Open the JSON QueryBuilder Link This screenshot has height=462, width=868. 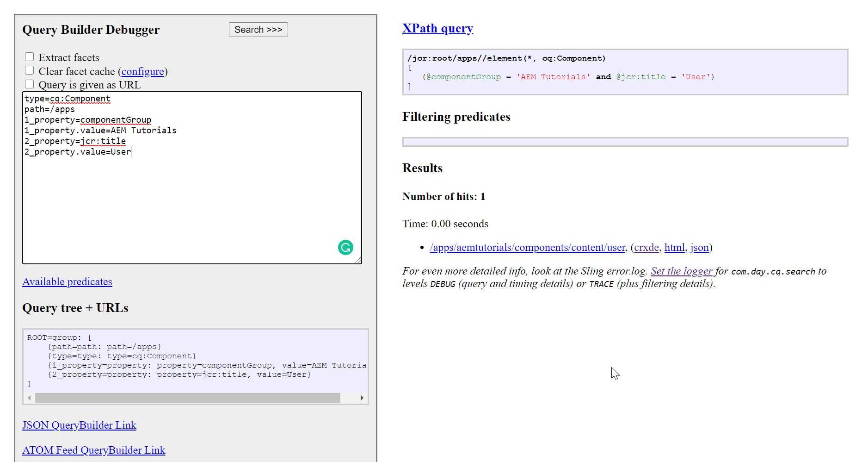79,425
